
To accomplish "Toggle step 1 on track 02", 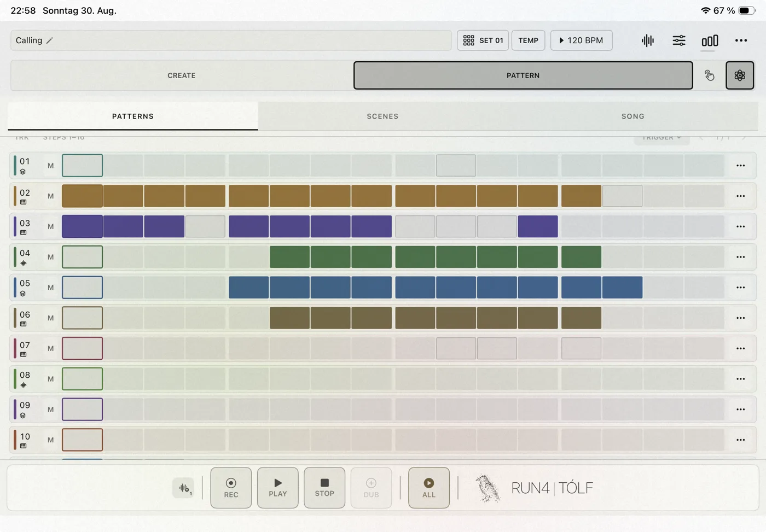I will coord(82,196).
